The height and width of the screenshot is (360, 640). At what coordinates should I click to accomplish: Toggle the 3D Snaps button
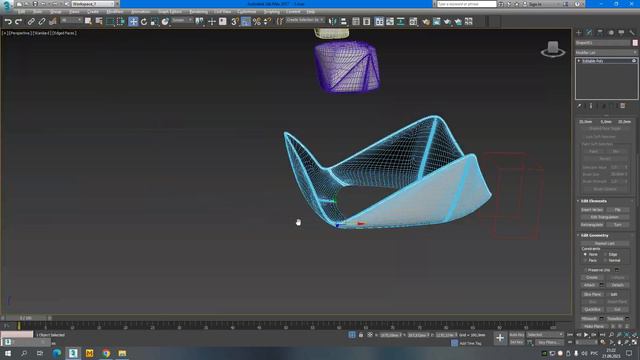[x=235, y=22]
